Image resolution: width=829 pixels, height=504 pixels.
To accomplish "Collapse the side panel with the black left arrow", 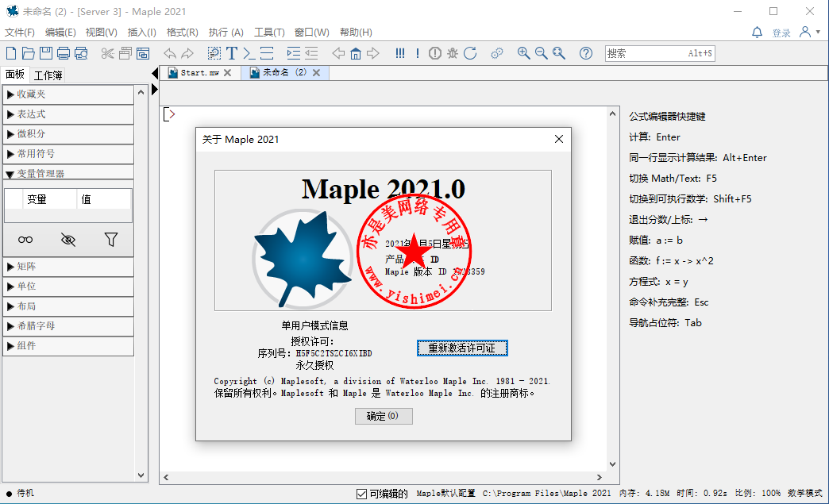I will (154, 73).
